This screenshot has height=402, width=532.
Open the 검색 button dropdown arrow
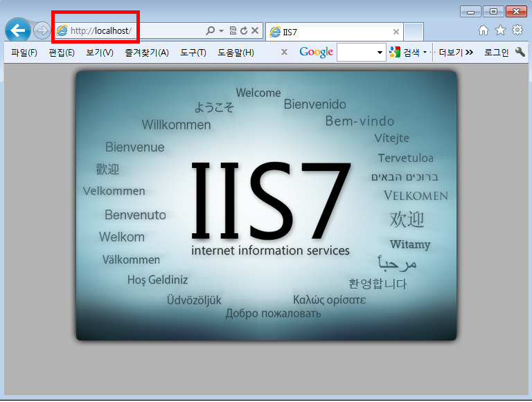pos(425,53)
